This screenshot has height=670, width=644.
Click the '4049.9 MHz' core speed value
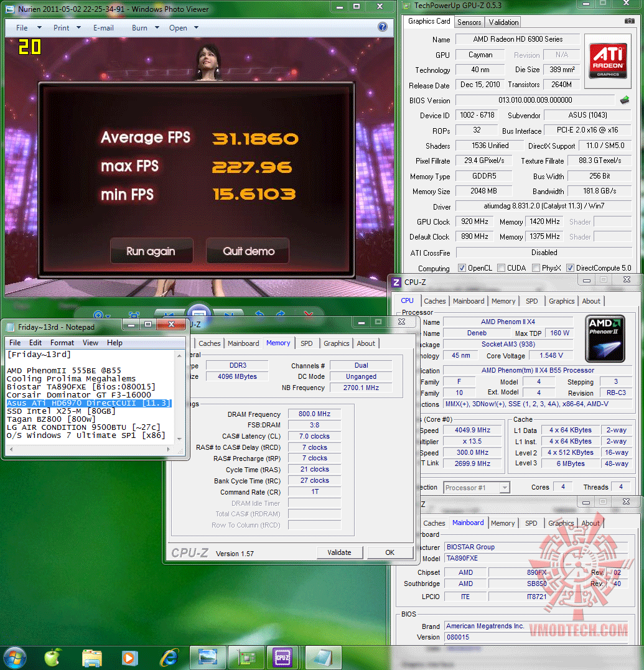coord(472,430)
